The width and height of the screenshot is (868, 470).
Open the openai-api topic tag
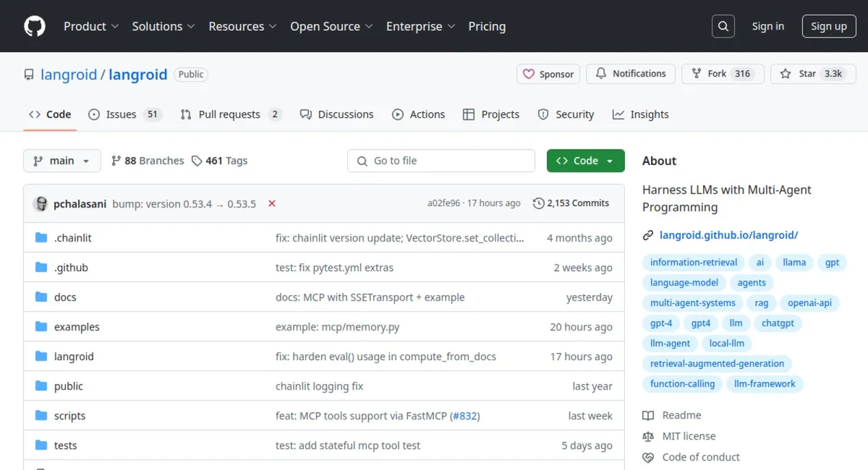pos(809,303)
